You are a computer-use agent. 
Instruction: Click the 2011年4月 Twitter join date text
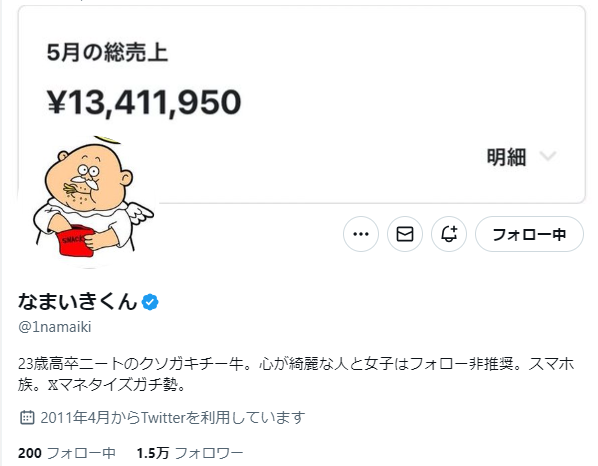coord(173,418)
